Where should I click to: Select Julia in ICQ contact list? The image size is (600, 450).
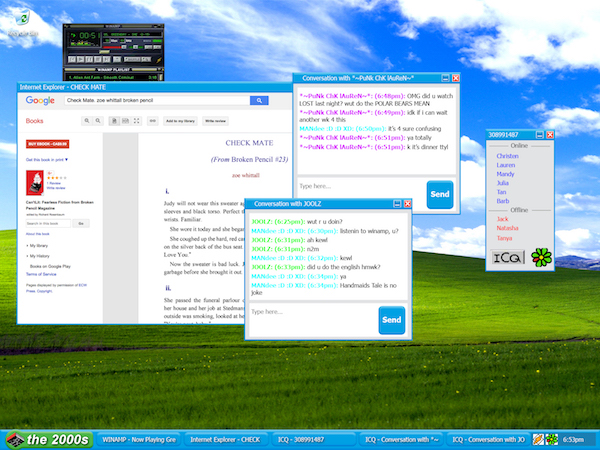click(503, 183)
